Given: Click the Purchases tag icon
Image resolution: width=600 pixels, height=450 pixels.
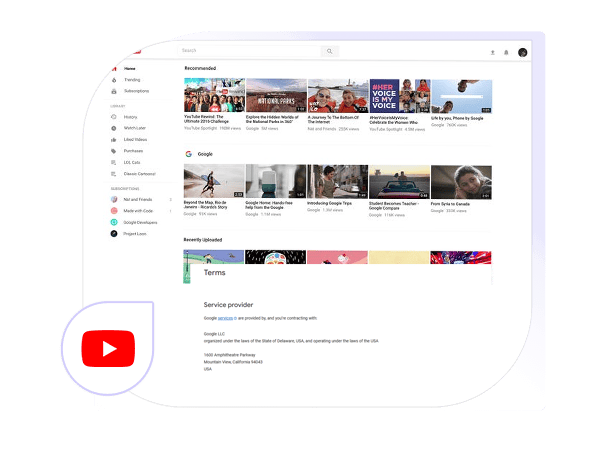Looking at the screenshot, I should pyautogui.click(x=114, y=151).
